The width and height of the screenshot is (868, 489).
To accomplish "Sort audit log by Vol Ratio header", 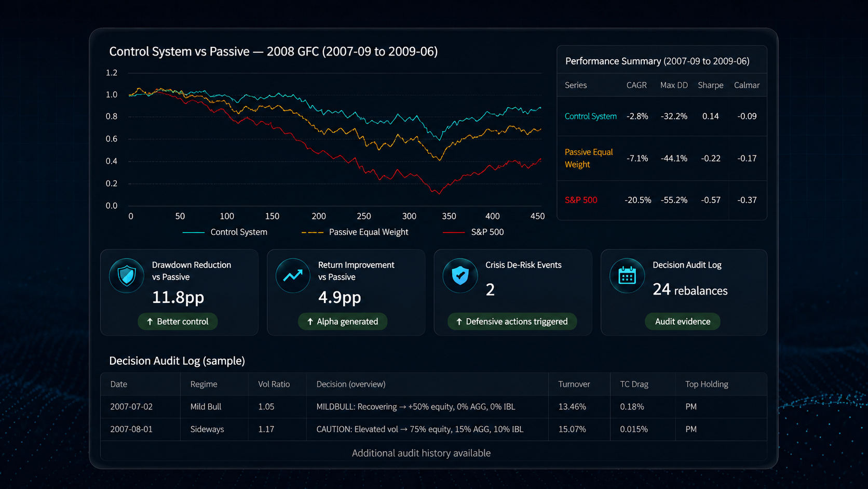I will coord(274,384).
